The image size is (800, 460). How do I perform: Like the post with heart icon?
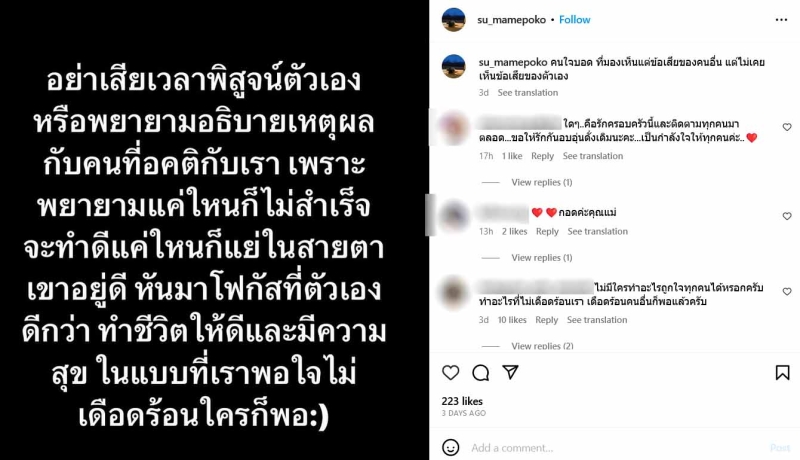pos(451,373)
